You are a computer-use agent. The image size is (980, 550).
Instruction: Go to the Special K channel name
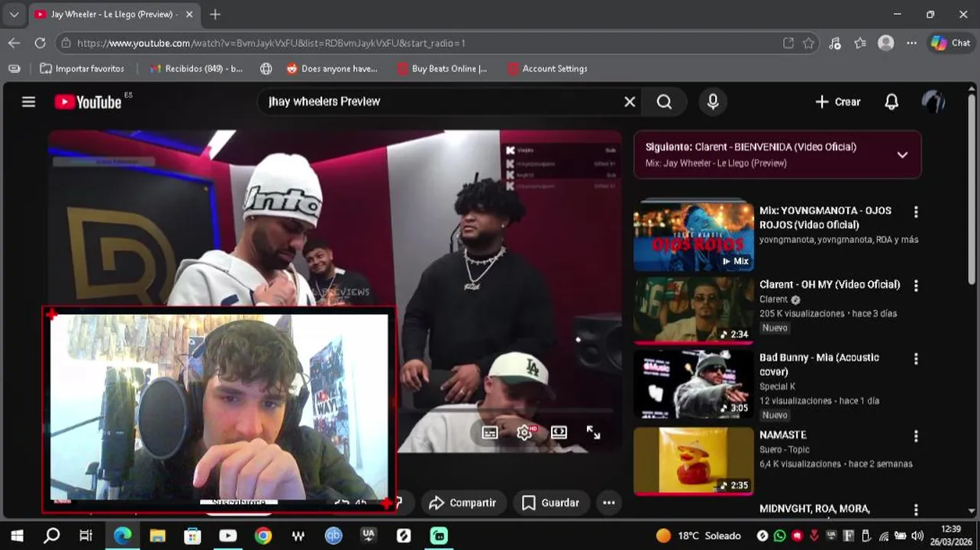point(777,387)
